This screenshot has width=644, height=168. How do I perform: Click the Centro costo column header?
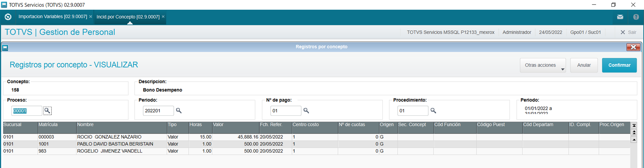point(315,127)
